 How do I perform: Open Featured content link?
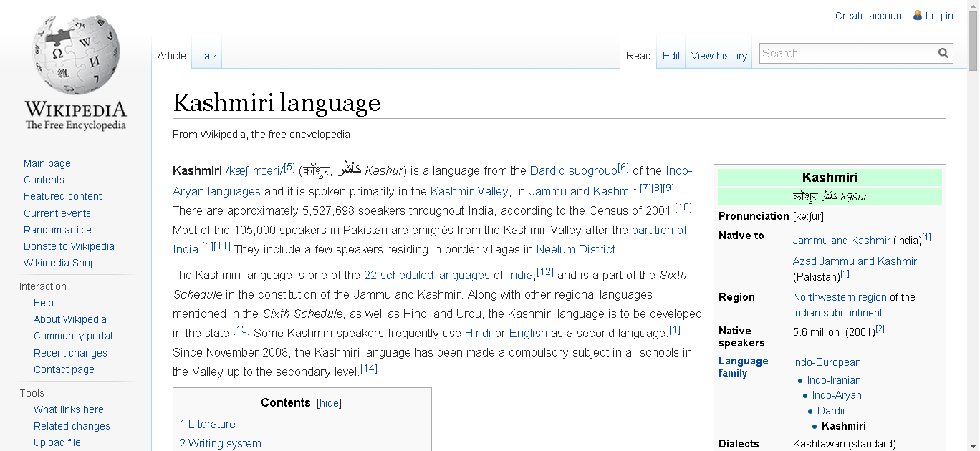pyautogui.click(x=62, y=196)
